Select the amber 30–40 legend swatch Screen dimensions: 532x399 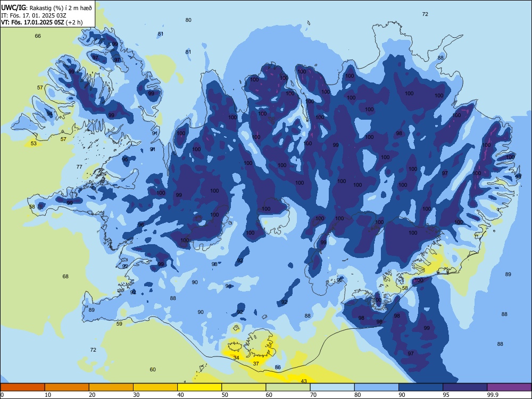pos(155,387)
